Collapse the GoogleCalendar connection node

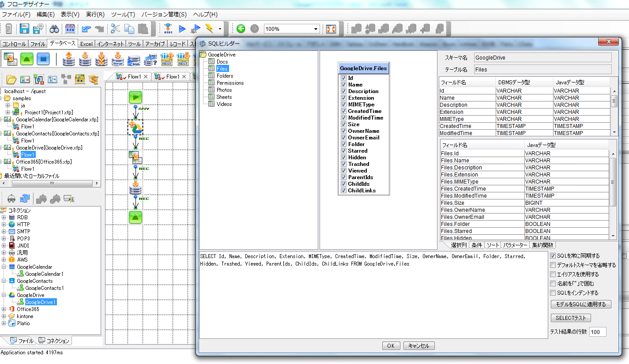point(4,267)
